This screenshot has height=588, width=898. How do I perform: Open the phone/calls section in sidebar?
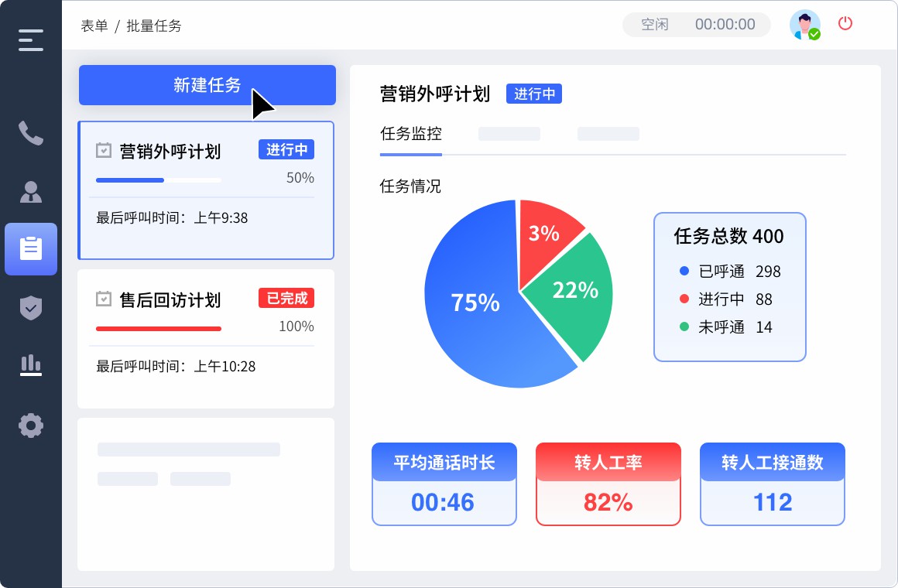point(31,133)
